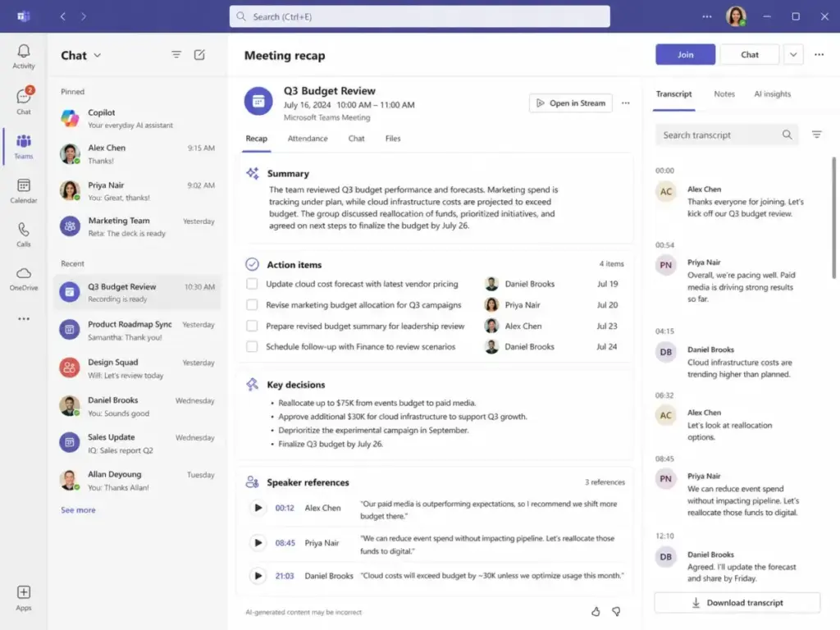Select the AI insights tab

[x=772, y=94]
